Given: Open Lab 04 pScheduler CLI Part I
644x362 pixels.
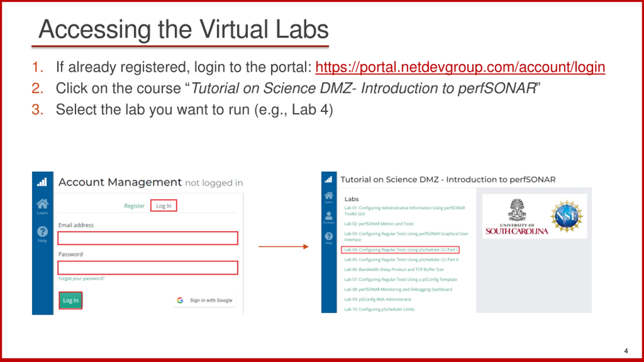Looking at the screenshot, I should 400,250.
